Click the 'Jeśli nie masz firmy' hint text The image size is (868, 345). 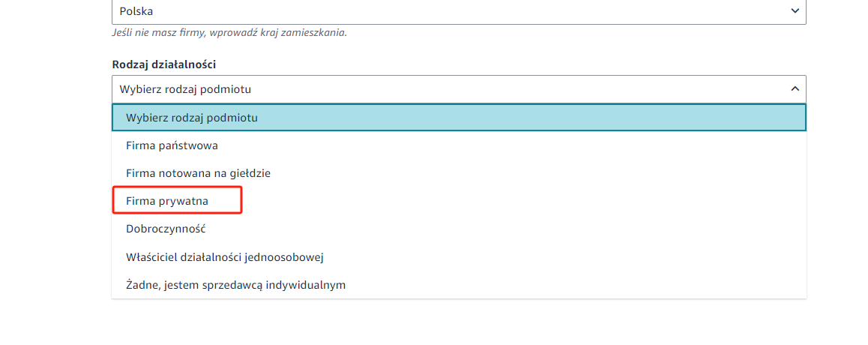pos(229,33)
